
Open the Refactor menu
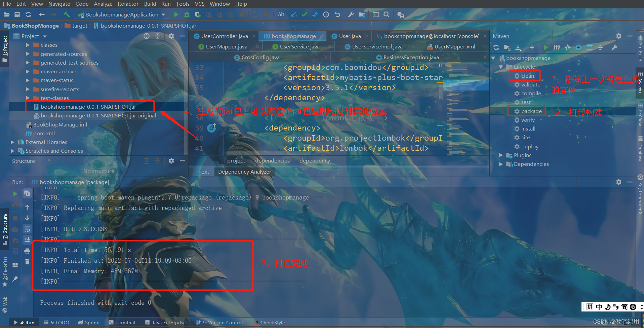click(x=128, y=4)
